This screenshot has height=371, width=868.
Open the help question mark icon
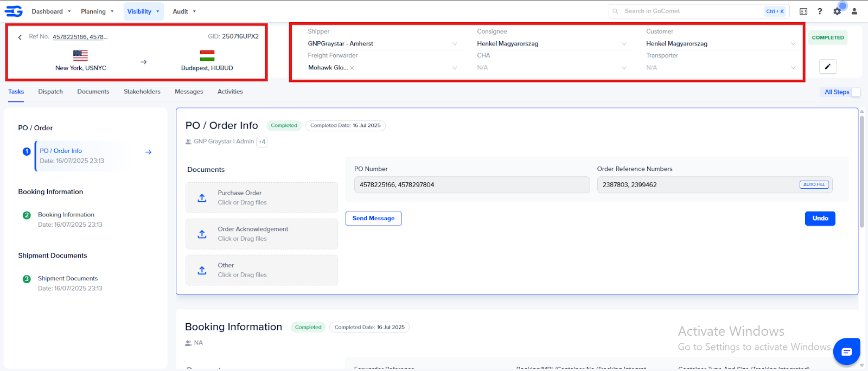click(820, 11)
